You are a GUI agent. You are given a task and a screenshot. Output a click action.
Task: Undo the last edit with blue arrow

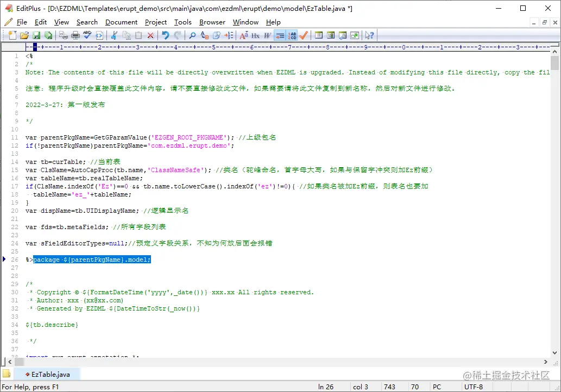[x=165, y=35]
